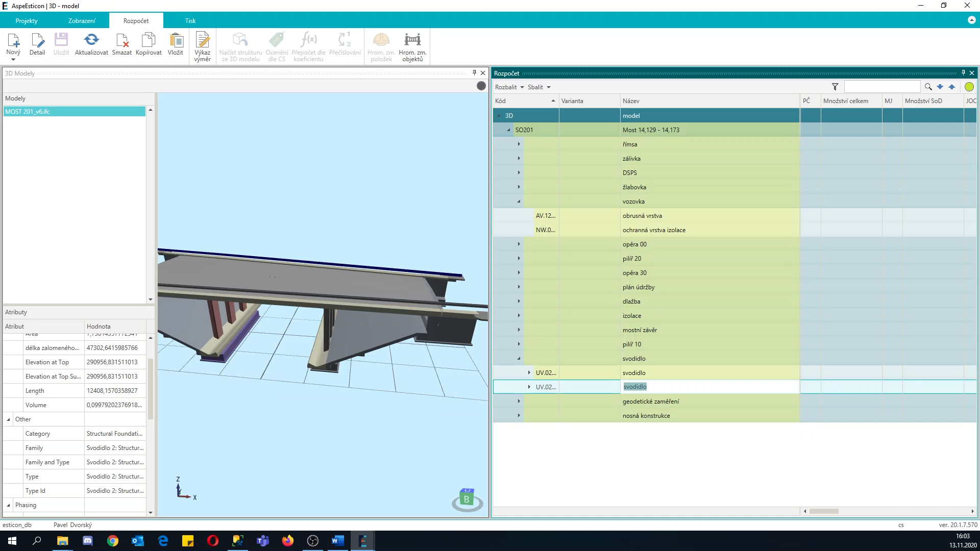Click the Vložit paste icon
Image resolution: width=980 pixels, height=551 pixels.
(176, 41)
